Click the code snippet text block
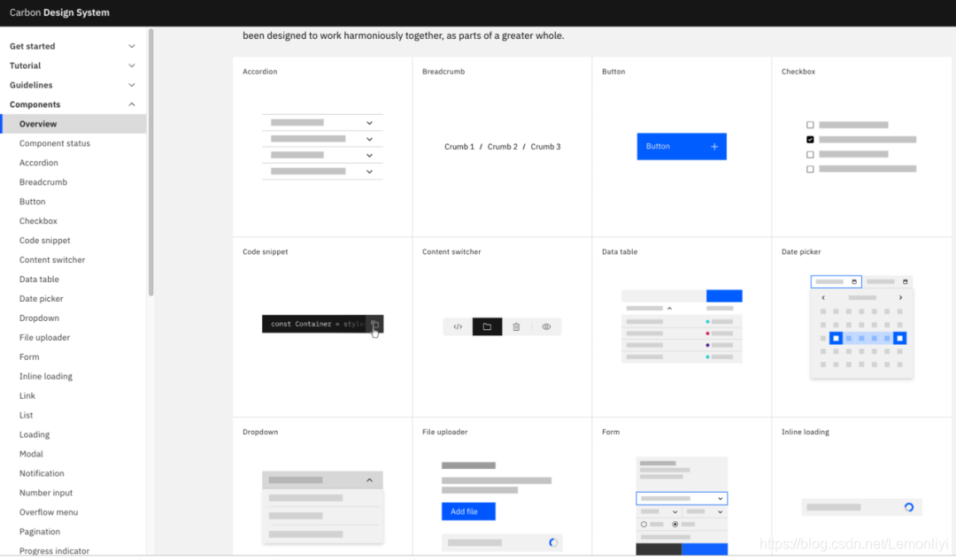Screen dimensions: 956x560 [x=322, y=324]
